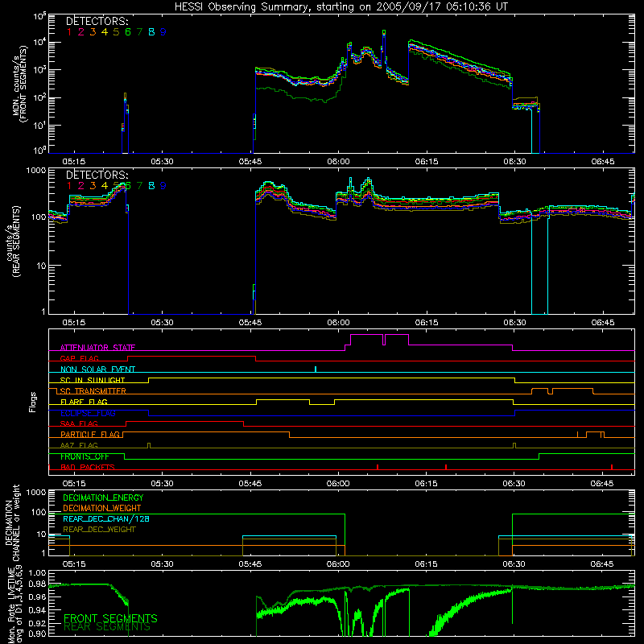The width and height of the screenshot is (644, 644).
Task: Select yellow detector number 4 in rear segments legend
Action: click(105, 186)
